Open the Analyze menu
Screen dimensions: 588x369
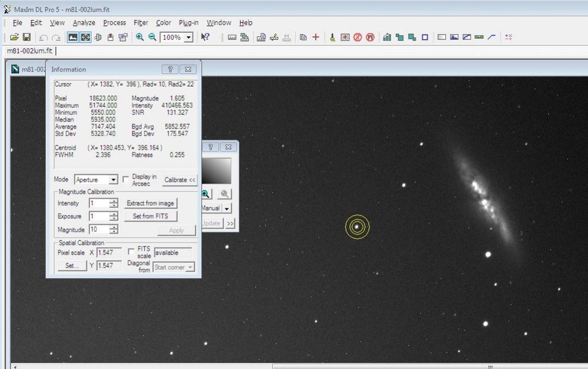click(x=84, y=22)
